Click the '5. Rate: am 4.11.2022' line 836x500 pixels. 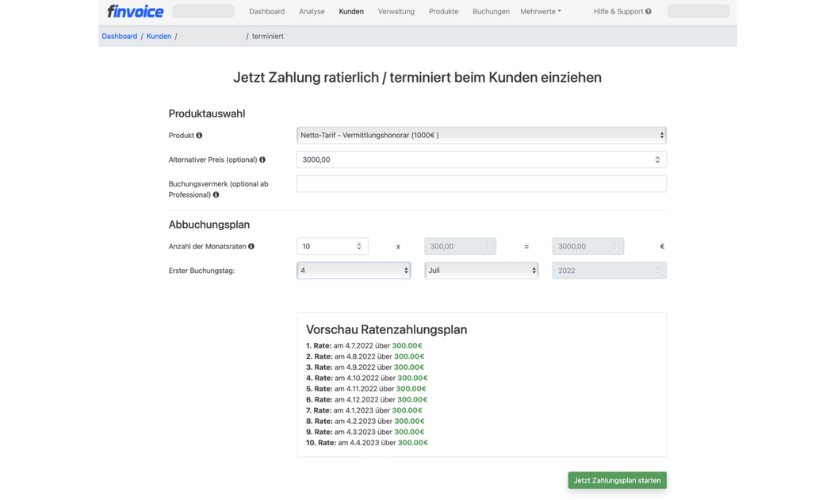(x=366, y=389)
